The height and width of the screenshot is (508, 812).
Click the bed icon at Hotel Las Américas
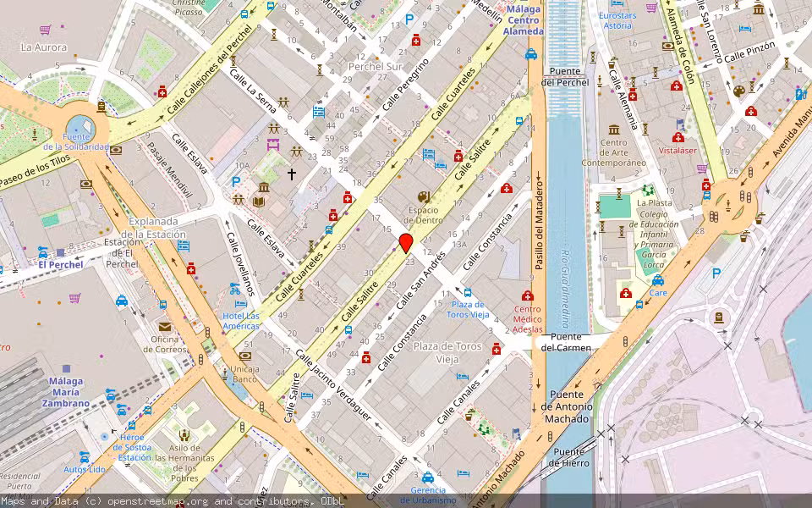239,304
